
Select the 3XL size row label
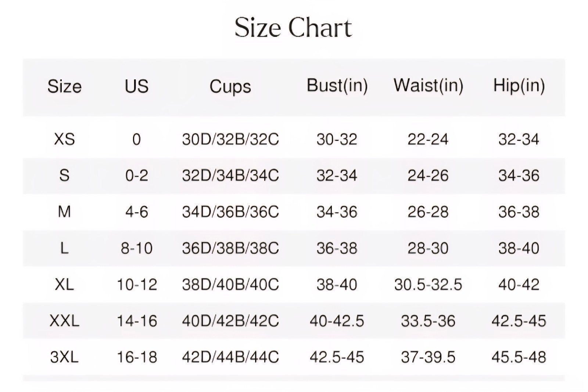(64, 357)
